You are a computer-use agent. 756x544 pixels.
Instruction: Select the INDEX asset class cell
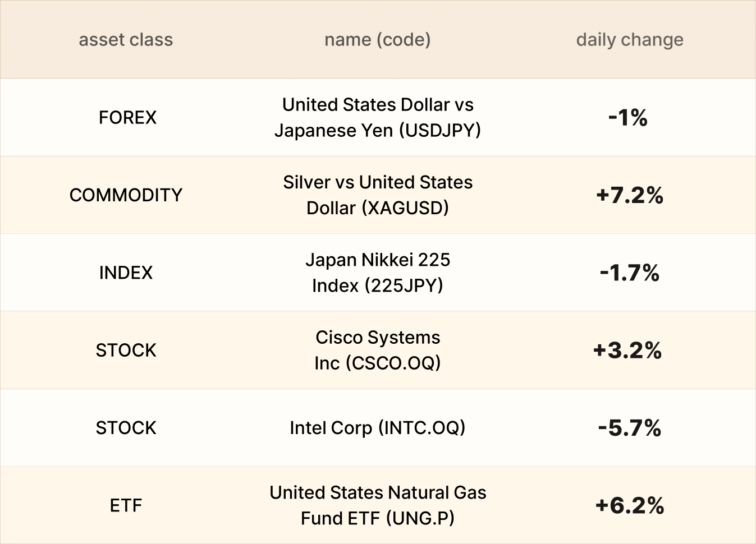pos(126,273)
